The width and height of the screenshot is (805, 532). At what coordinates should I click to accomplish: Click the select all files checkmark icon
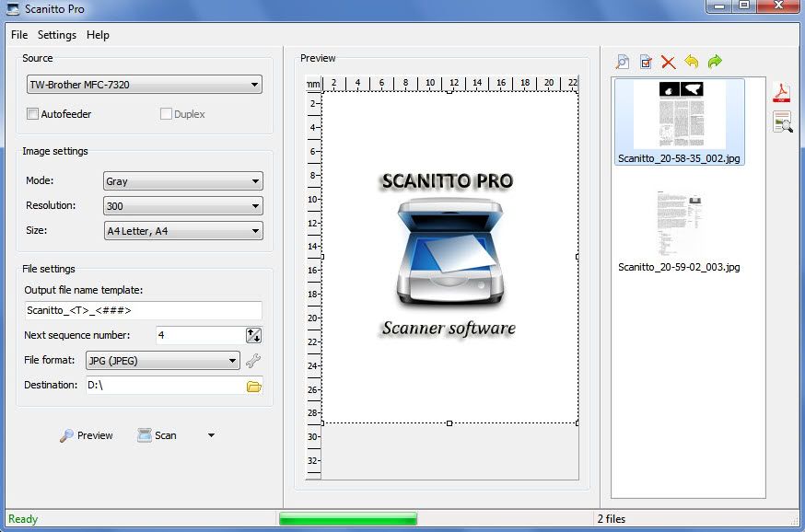pyautogui.click(x=646, y=62)
